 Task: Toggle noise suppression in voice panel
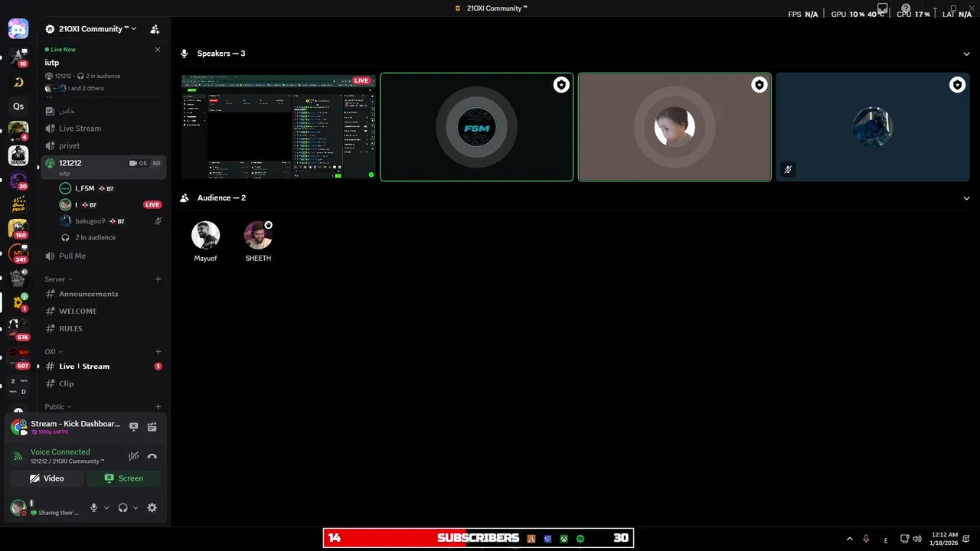coord(133,456)
